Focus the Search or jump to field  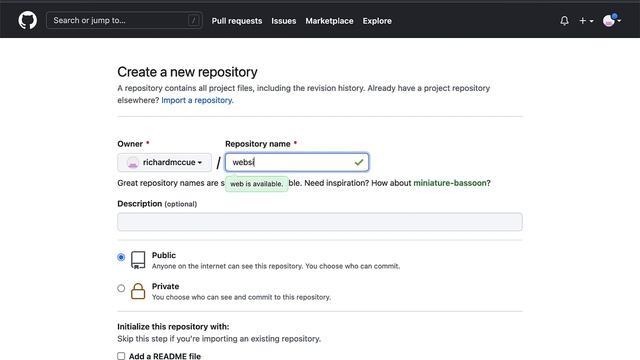click(124, 20)
